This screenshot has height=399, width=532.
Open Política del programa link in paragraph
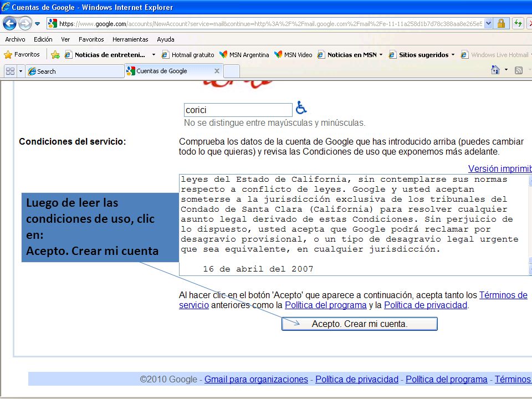coord(326,305)
